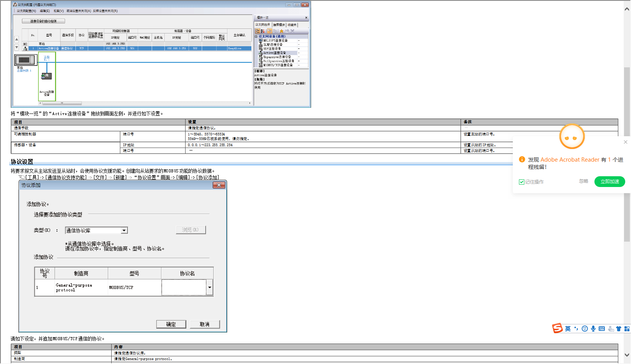The width and height of the screenshot is (631, 364).
Task: Activate Sogou voice input microphone
Action: (593, 329)
